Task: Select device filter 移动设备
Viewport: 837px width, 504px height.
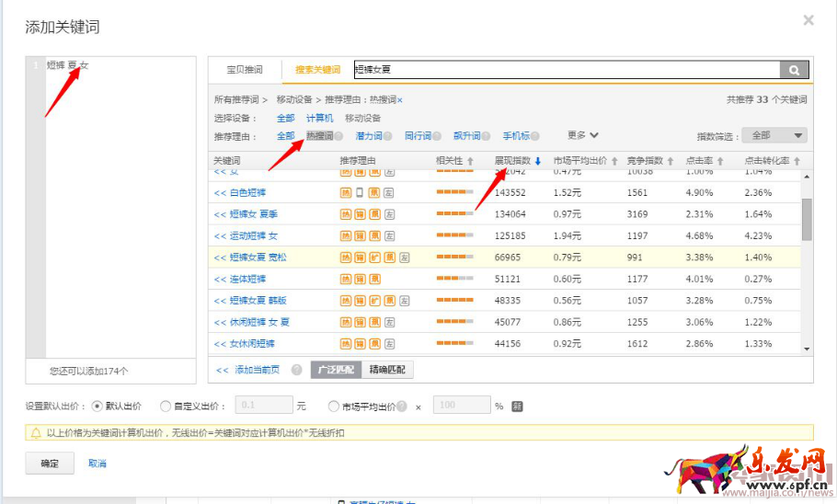Action: point(362,118)
